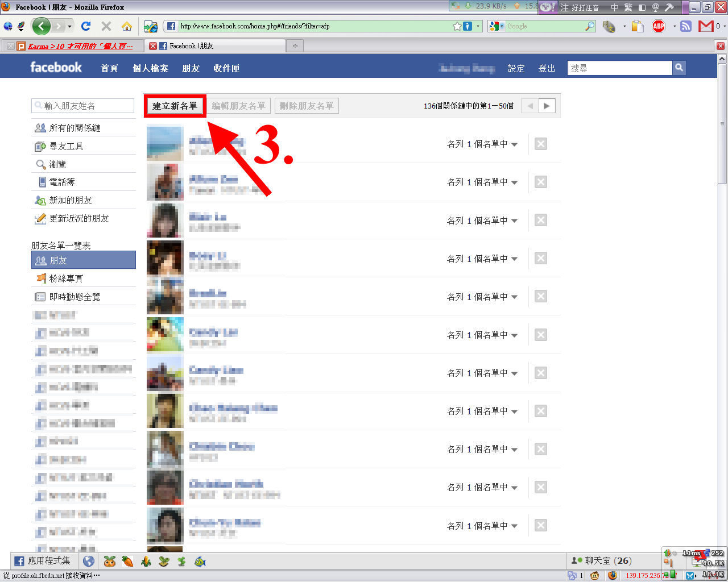Click the bookmark star in address bar
Image resolution: width=728 pixels, height=582 pixels.
click(x=457, y=26)
